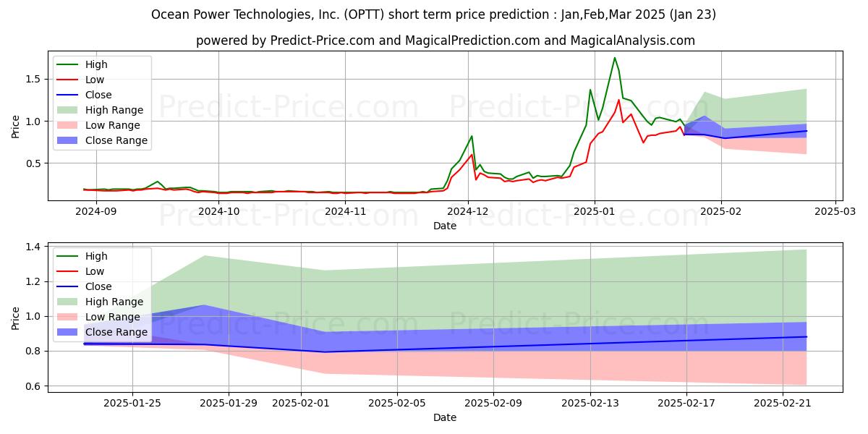Click the blue Close Range swatch in bottom legend

tap(69, 332)
